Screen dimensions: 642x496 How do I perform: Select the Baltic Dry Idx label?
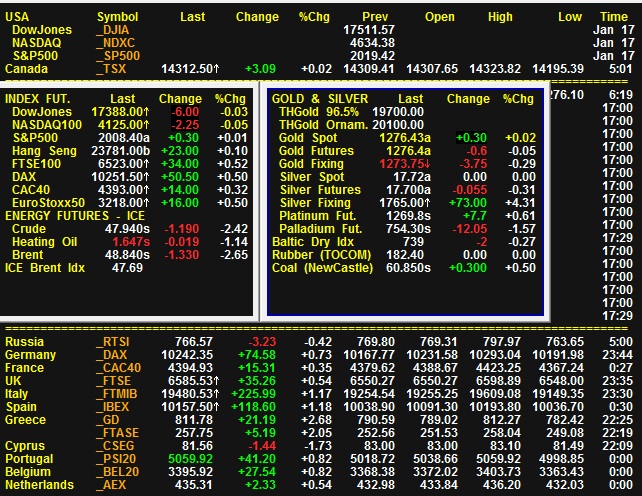313,242
